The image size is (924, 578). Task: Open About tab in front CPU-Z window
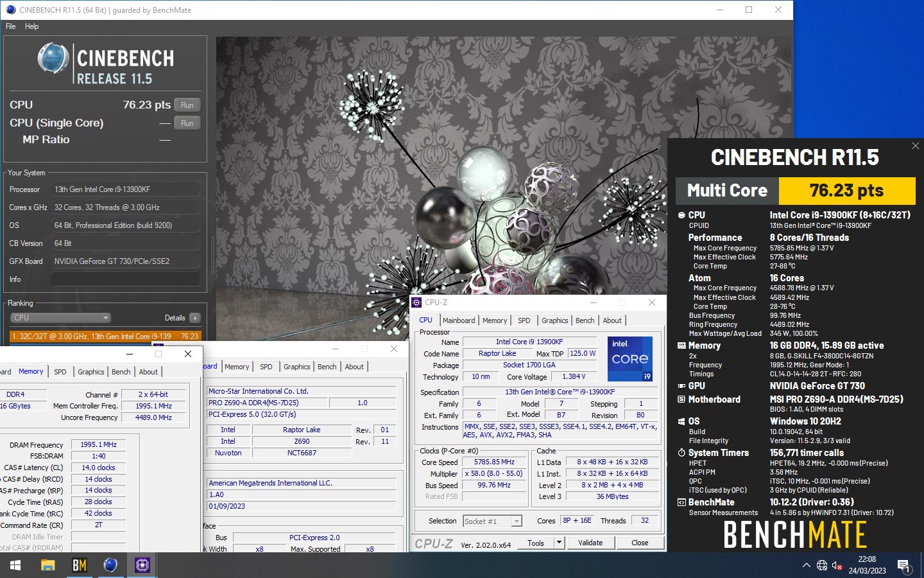(x=612, y=320)
